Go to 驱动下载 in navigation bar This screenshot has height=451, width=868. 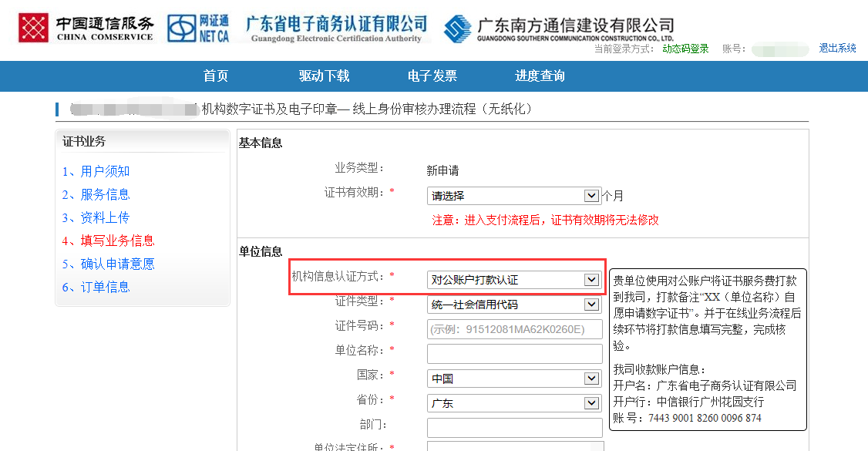click(324, 76)
